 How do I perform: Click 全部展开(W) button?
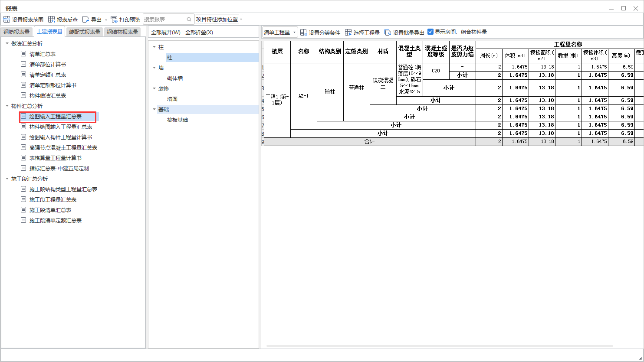click(x=166, y=33)
